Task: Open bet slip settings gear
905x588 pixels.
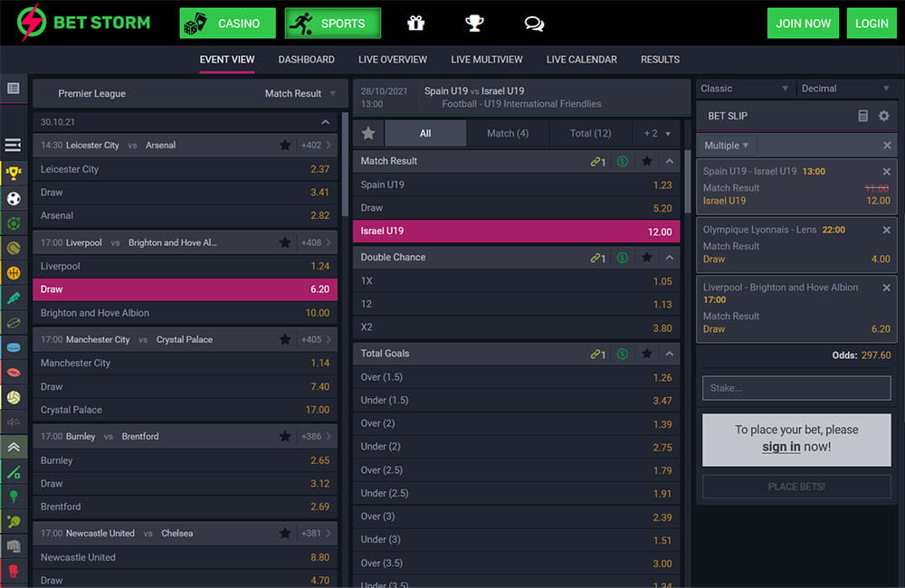Action: coord(883,116)
